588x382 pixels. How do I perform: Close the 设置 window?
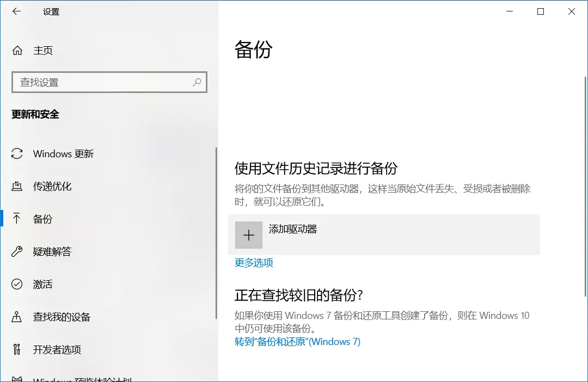click(x=572, y=11)
